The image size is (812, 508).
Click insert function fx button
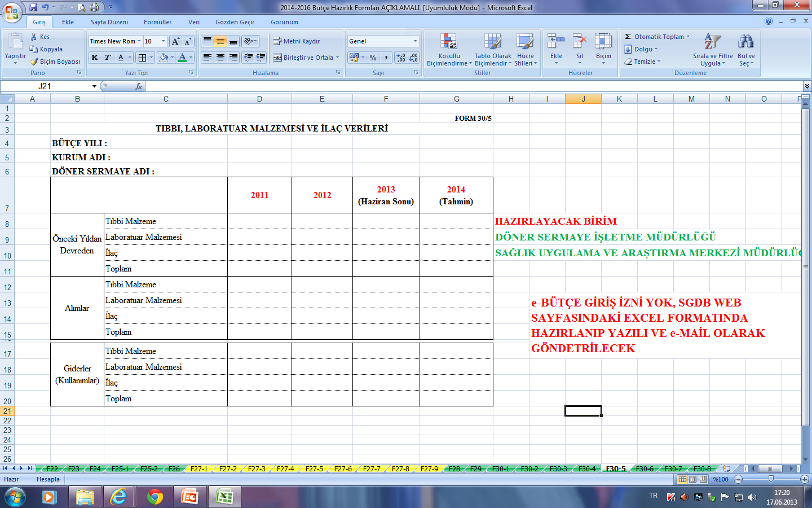[139, 86]
